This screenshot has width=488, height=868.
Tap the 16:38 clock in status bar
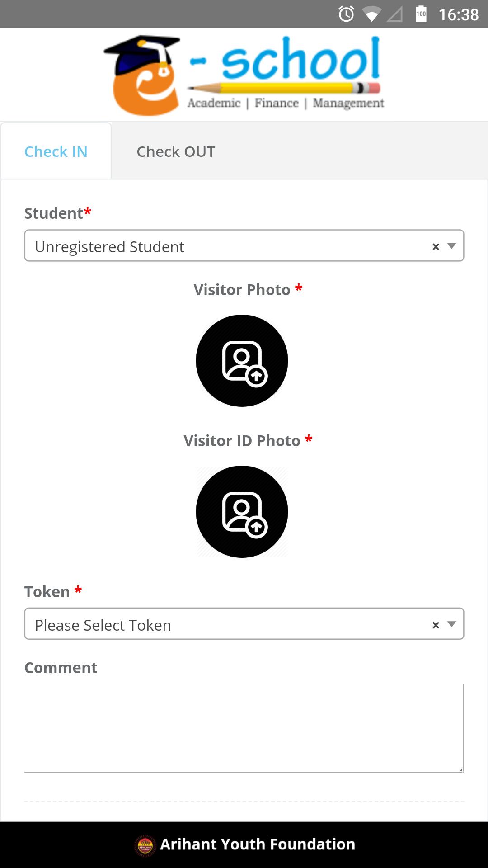[x=458, y=14]
